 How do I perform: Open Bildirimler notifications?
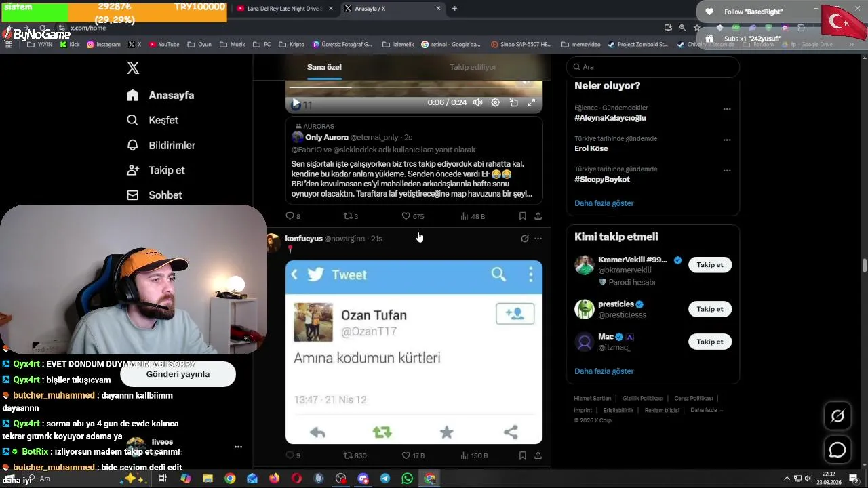coord(161,145)
